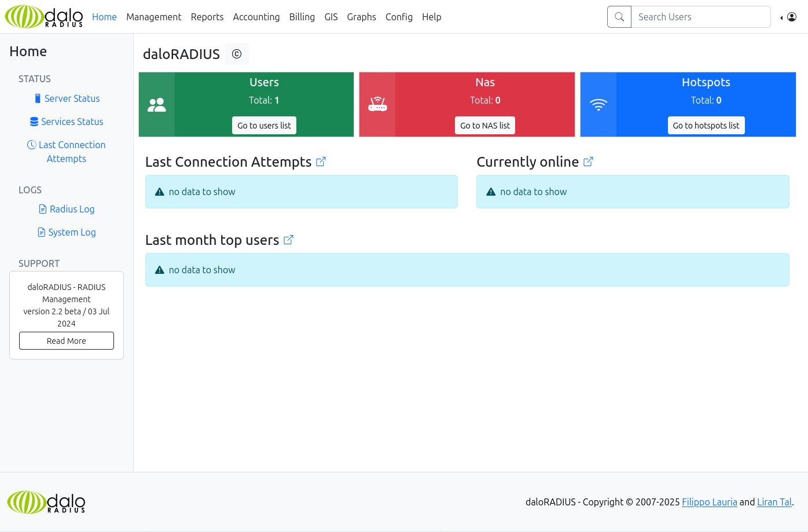Click the Read More button

pyautogui.click(x=67, y=341)
